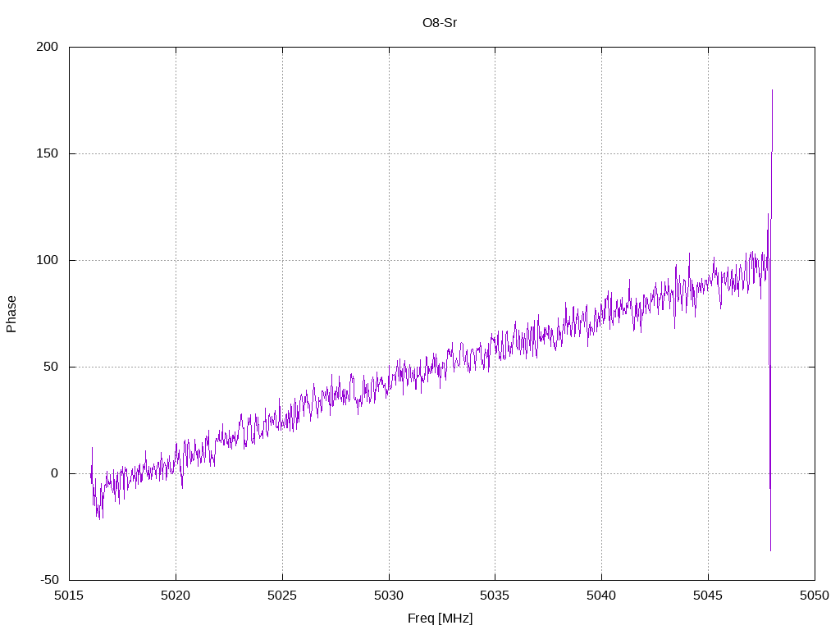The width and height of the screenshot is (840, 630).
Task: Click the Freq [MHz] x-axis label
Action: coord(440,619)
